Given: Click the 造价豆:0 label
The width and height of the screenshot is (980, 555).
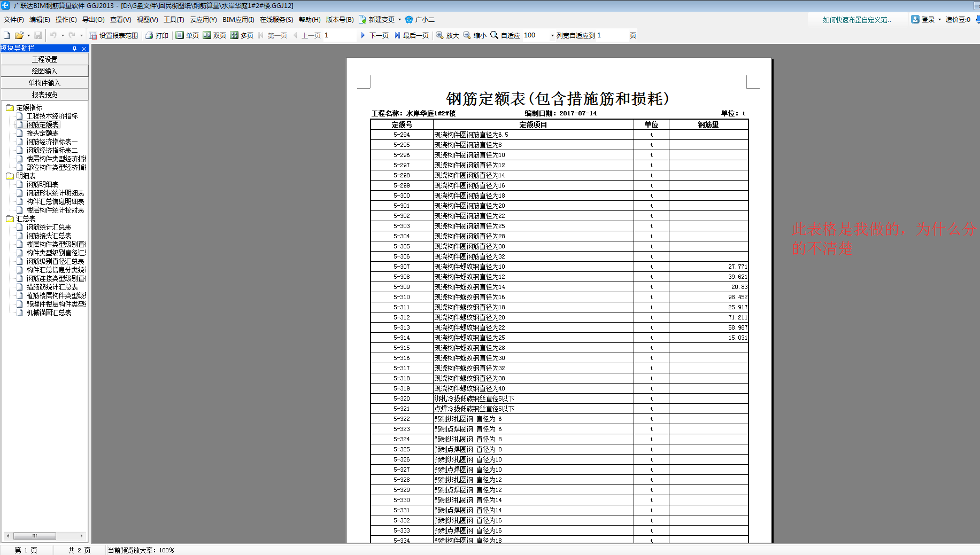Looking at the screenshot, I should tap(958, 19).
